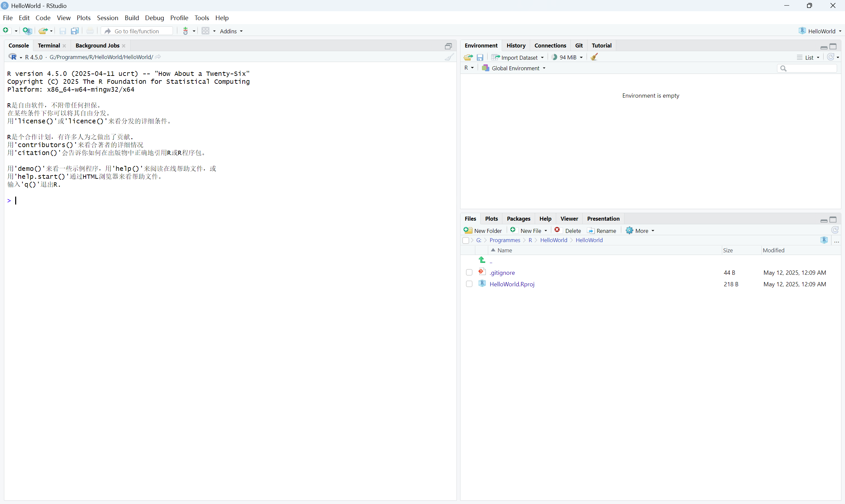Viewport: 845px width, 504px height.
Task: Open the Session menu
Action: point(107,18)
